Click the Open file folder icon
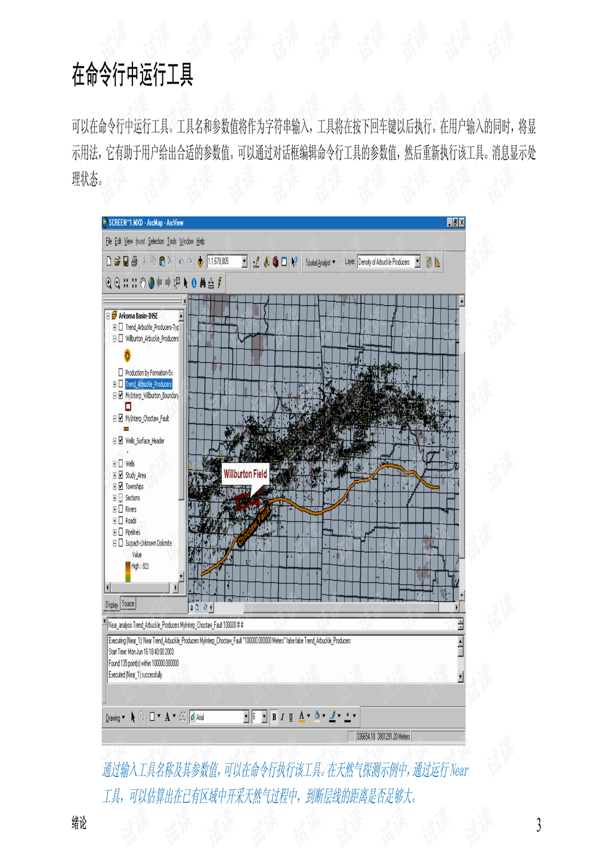Image resolution: width=614 pixels, height=868 pixels. coord(117,262)
